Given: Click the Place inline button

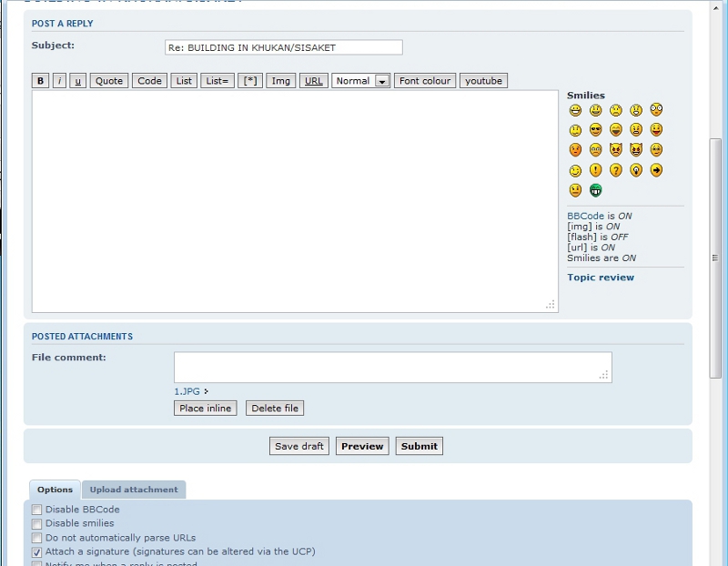Looking at the screenshot, I should (205, 409).
